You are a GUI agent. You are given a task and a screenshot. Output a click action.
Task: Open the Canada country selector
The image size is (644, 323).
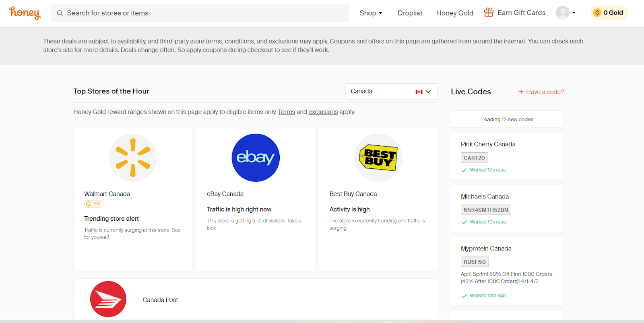click(x=392, y=92)
